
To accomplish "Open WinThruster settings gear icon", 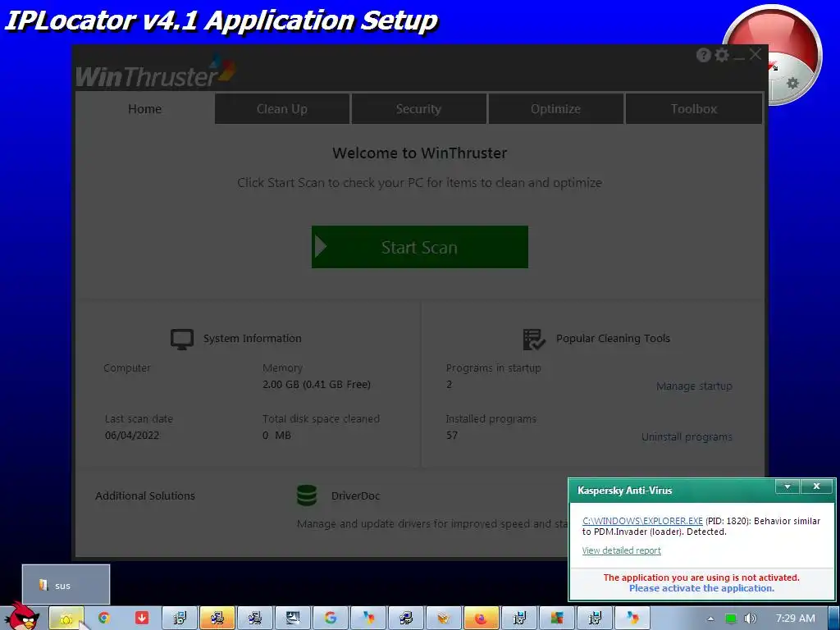I will [722, 55].
